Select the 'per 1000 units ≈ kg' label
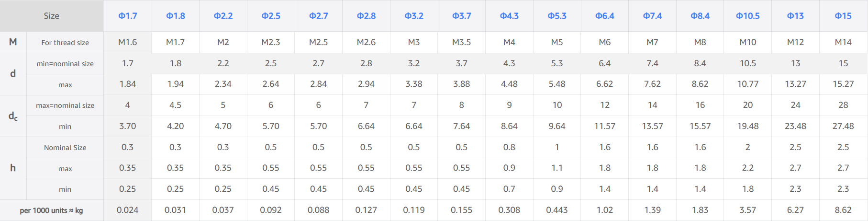The height and width of the screenshot is (221, 868). tap(52, 210)
